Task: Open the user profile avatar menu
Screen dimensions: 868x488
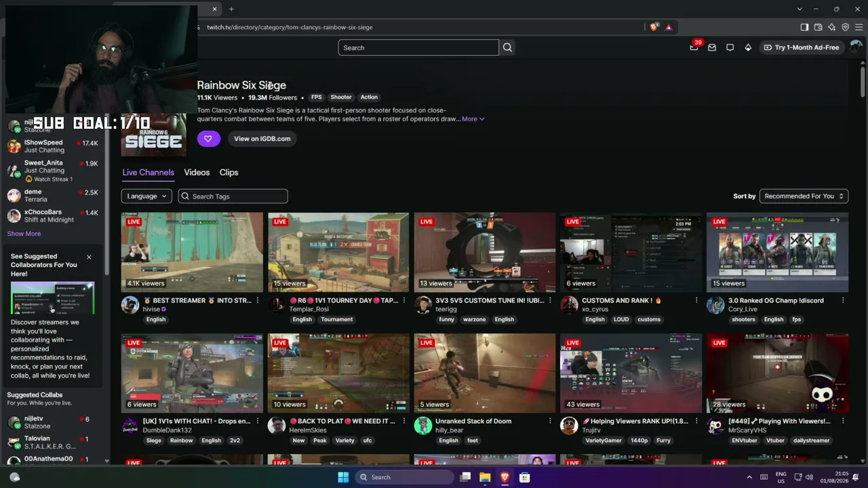Action: pos(856,47)
